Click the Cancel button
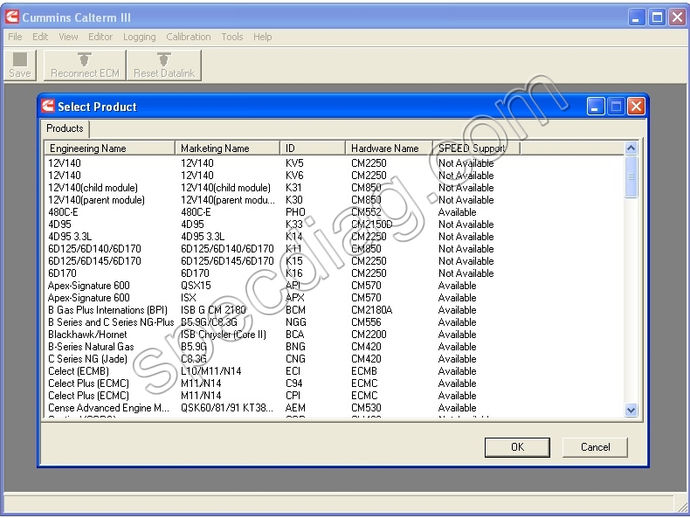 (595, 447)
